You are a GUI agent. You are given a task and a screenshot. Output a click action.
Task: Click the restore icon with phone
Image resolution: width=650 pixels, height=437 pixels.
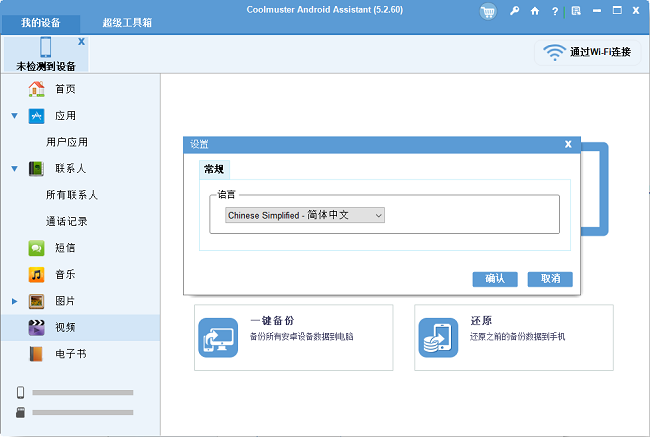point(437,337)
